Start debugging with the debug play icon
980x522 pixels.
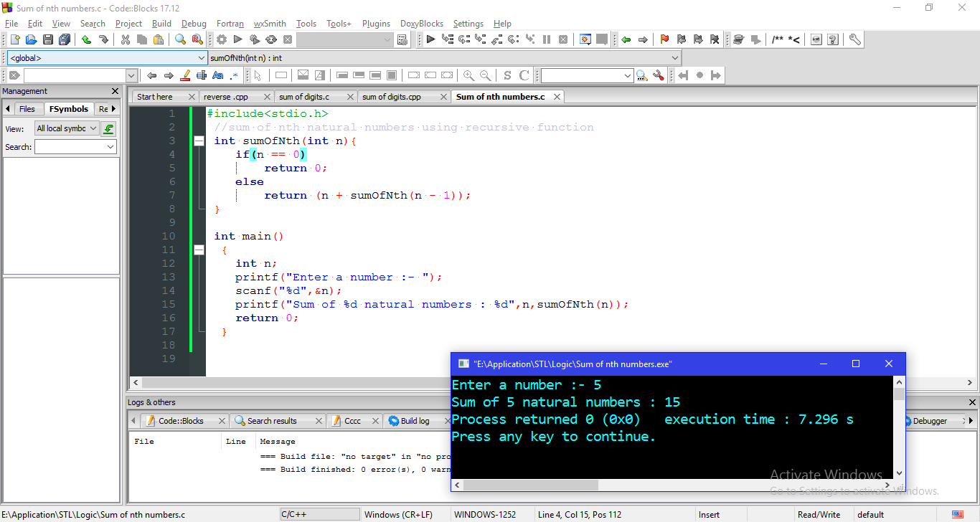click(430, 39)
